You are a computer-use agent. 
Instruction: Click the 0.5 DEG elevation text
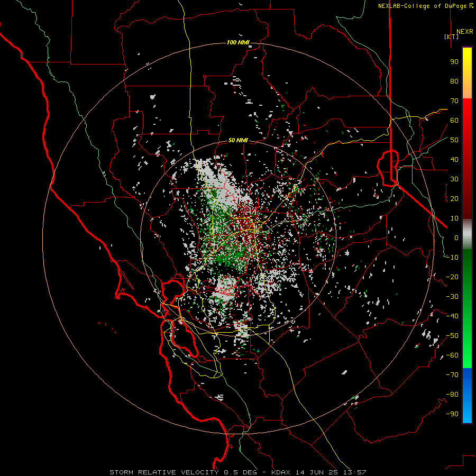[241, 472]
